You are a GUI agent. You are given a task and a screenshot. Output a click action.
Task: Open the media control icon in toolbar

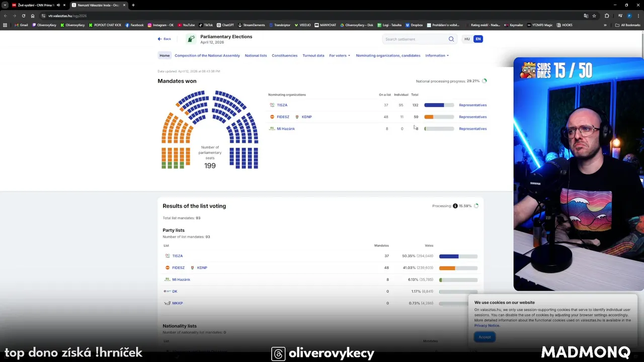[x=620, y=16]
